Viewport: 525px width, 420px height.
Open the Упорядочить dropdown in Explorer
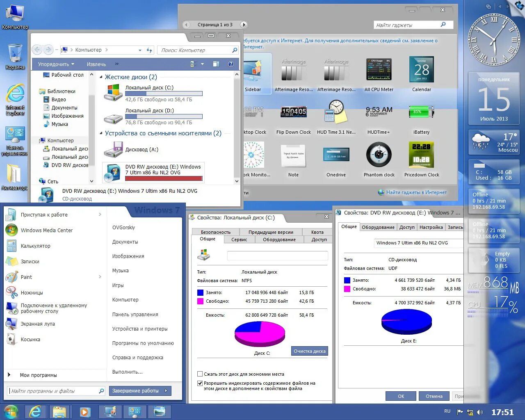pos(55,64)
